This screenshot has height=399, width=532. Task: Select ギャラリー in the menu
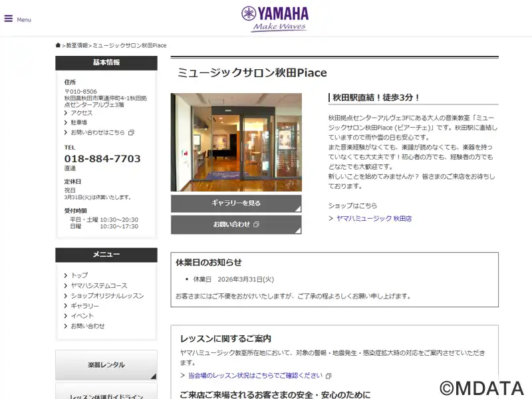coord(85,306)
